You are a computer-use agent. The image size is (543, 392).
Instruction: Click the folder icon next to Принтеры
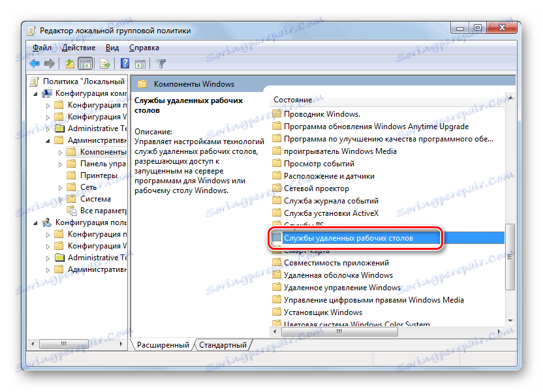point(71,175)
